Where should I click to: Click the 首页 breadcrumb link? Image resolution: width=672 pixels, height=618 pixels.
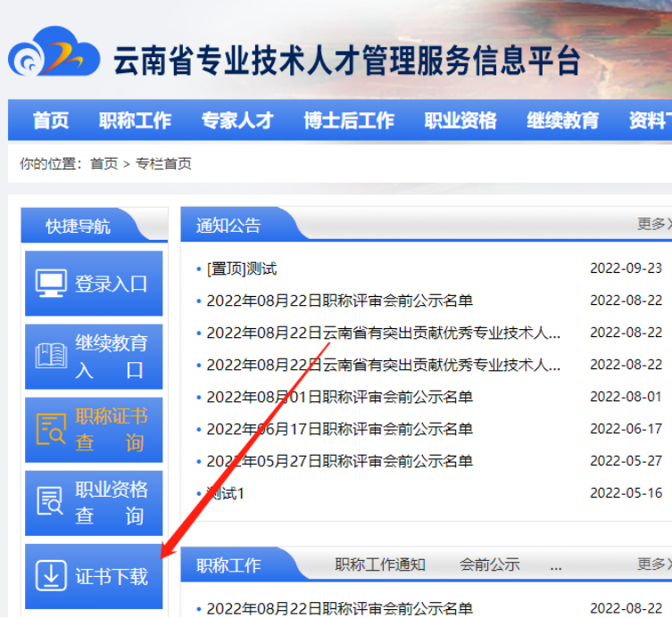tap(104, 164)
